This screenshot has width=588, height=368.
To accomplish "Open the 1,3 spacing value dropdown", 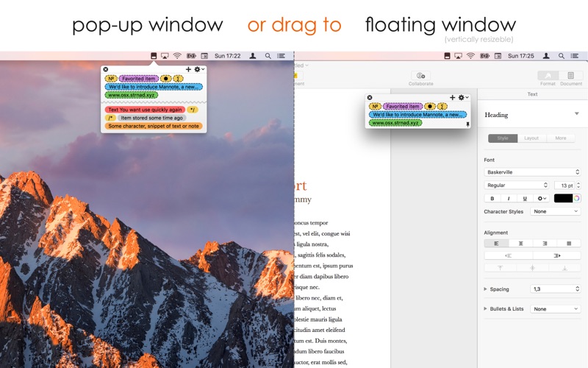I will [x=556, y=289].
